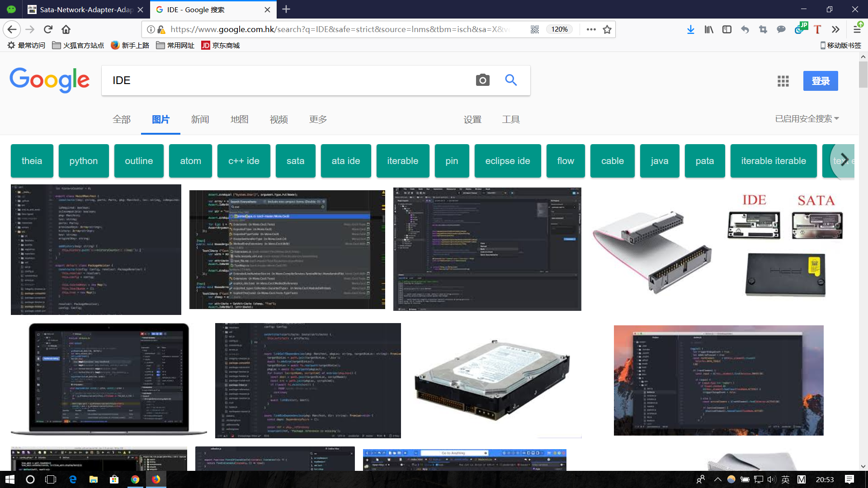
Task: Click the QR code icon in the address bar
Action: [535, 29]
